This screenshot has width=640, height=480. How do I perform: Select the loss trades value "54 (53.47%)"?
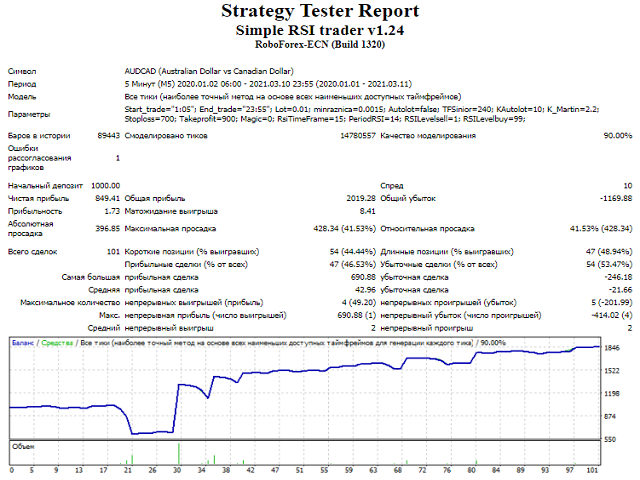609,264
